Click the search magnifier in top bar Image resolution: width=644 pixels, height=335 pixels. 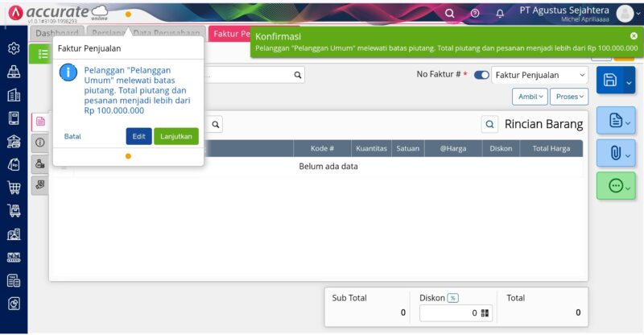coord(450,13)
